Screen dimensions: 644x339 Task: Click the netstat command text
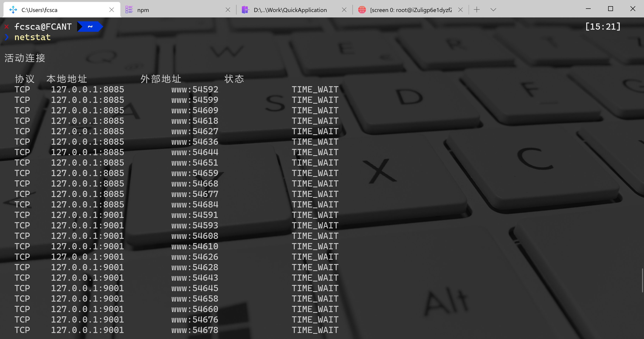[33, 37]
